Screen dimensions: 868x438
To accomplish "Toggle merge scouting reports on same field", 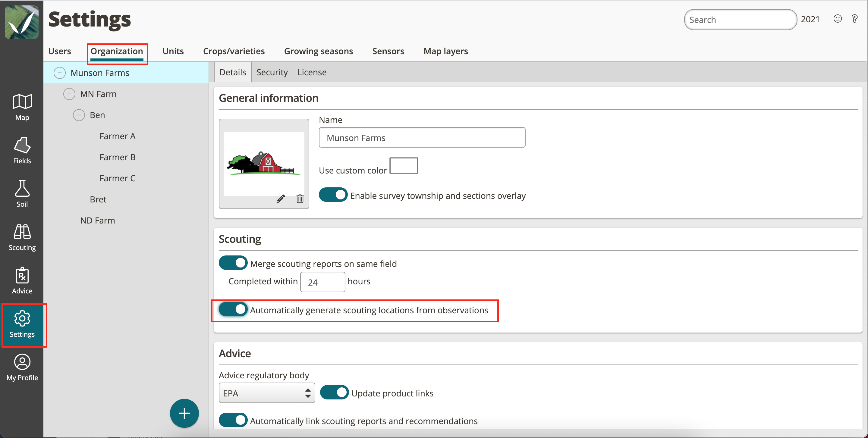I will pos(233,263).
